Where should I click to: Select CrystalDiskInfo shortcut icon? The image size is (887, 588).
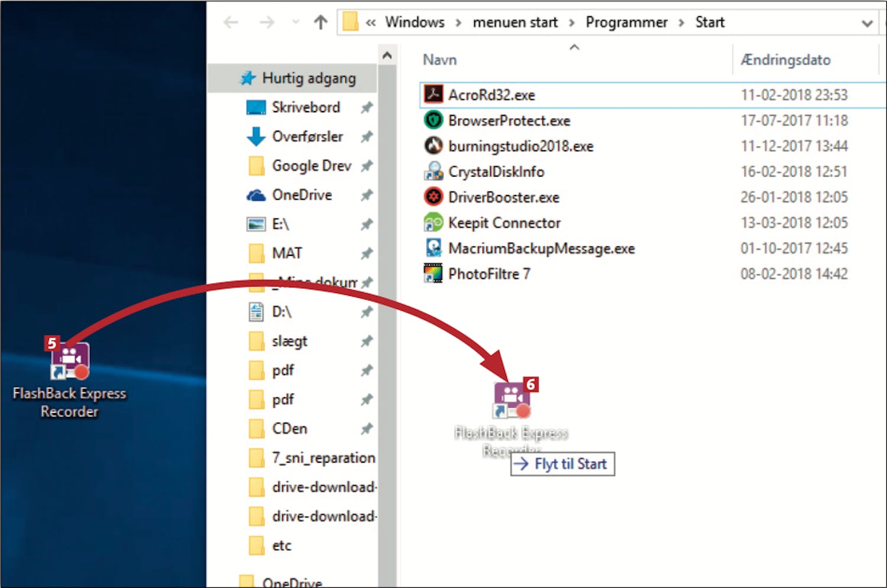433,171
